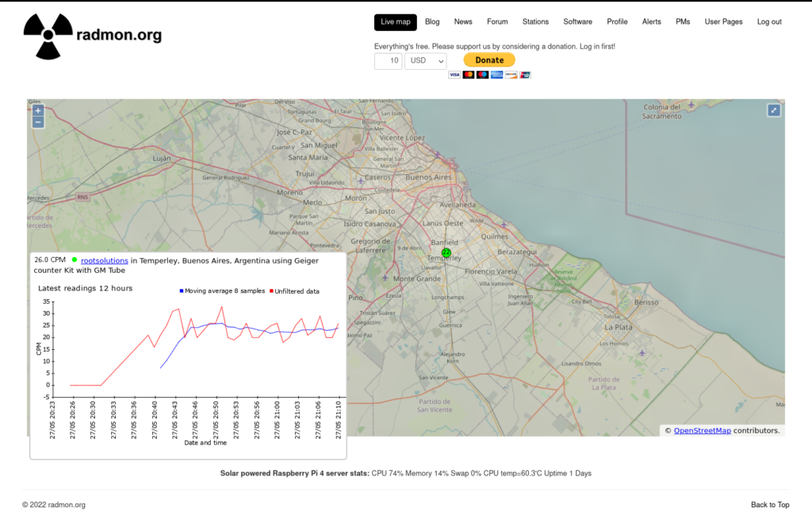
Task: Zoom out on the map
Action: 38,122
